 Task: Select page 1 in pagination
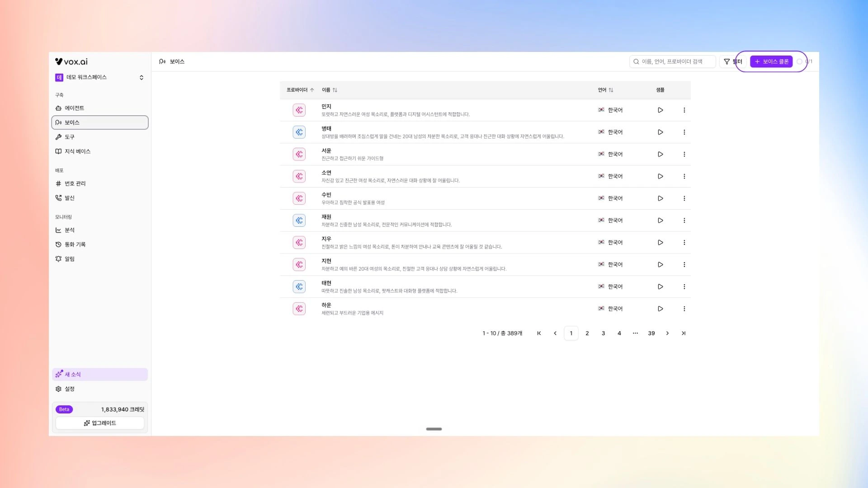pyautogui.click(x=571, y=333)
